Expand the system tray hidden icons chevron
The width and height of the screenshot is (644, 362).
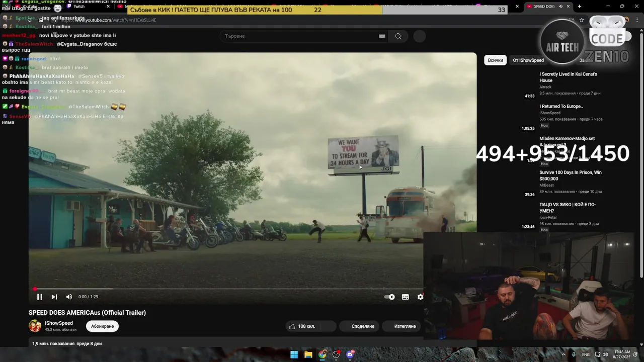[x=563, y=354]
